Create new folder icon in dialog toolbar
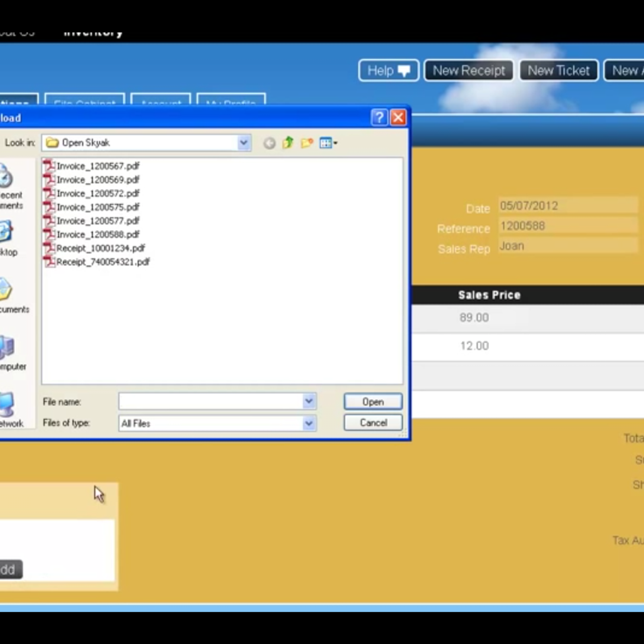 click(x=307, y=142)
